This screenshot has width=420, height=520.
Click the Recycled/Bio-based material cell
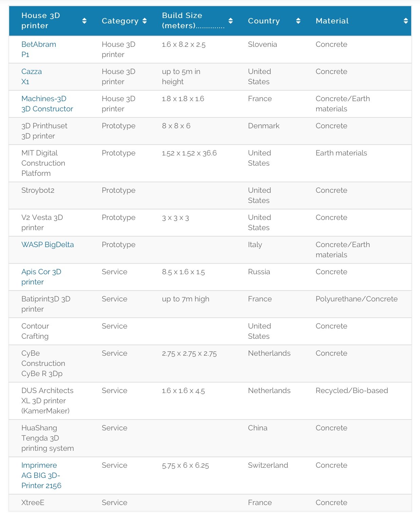pyautogui.click(x=352, y=391)
